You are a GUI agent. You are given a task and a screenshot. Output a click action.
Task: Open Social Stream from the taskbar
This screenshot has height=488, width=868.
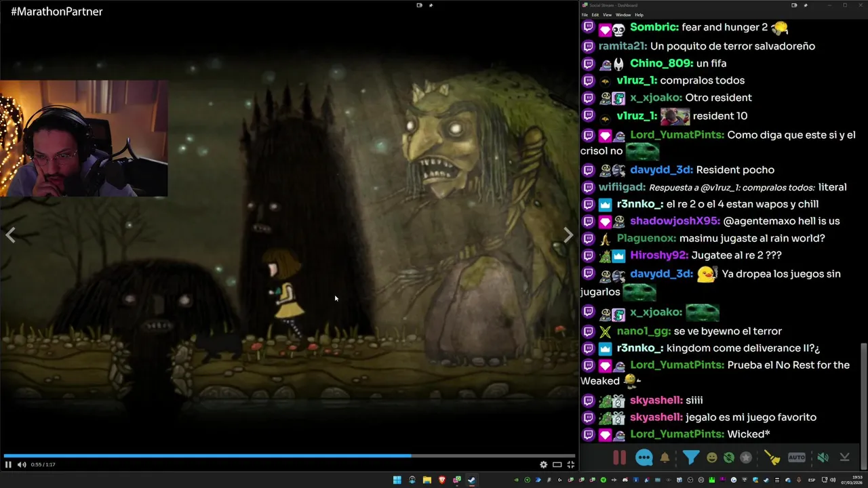pos(457,480)
